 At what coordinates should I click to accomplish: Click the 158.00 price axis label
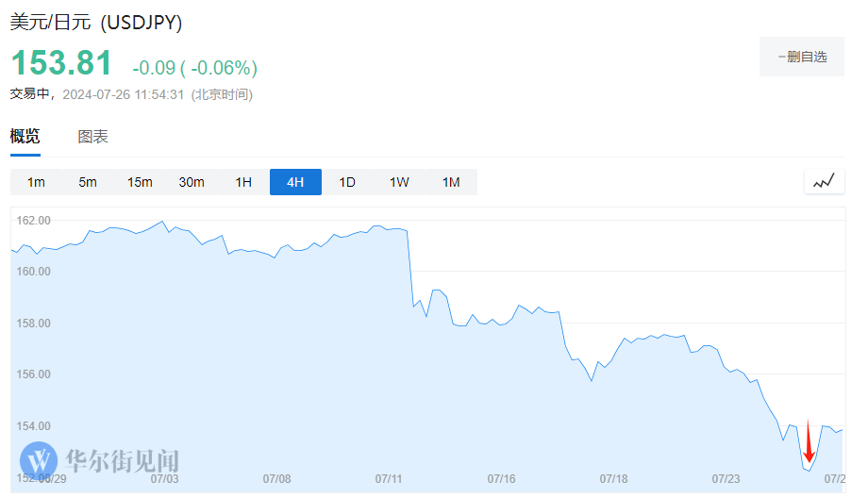(33, 324)
